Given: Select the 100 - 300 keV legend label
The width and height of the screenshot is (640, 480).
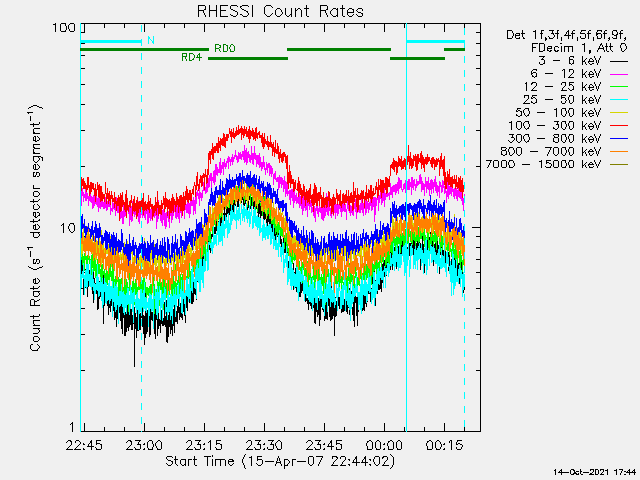Looking at the screenshot, I should click(555, 126).
